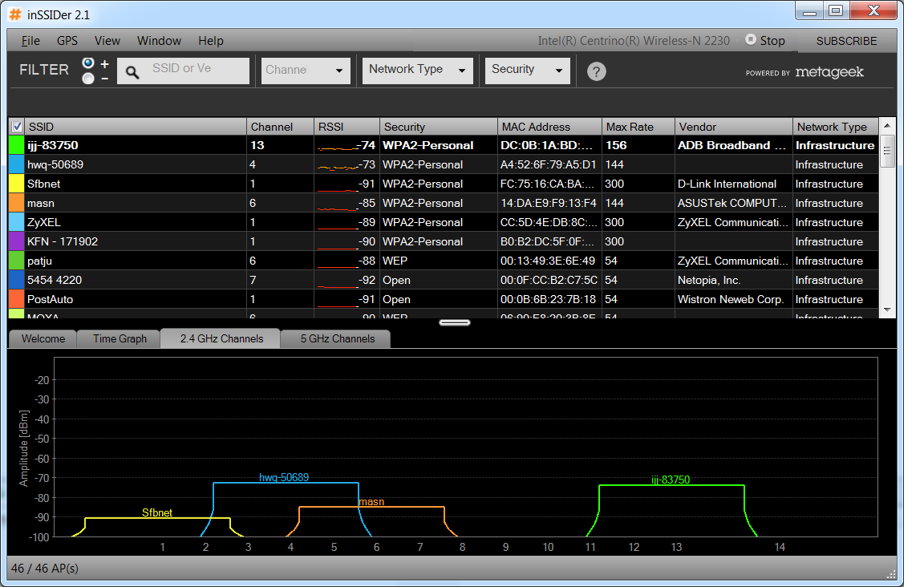Switch to the Time Graph tab
Screen dimensions: 924x587
(120, 339)
